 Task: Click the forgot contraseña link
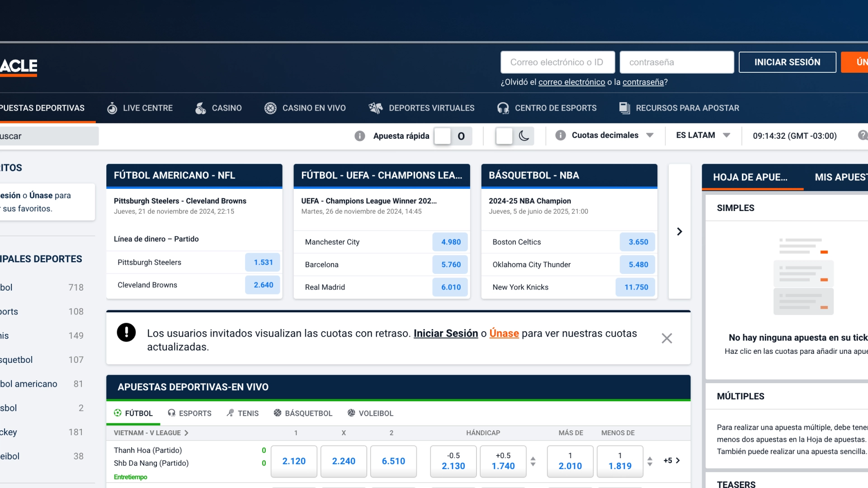point(643,82)
